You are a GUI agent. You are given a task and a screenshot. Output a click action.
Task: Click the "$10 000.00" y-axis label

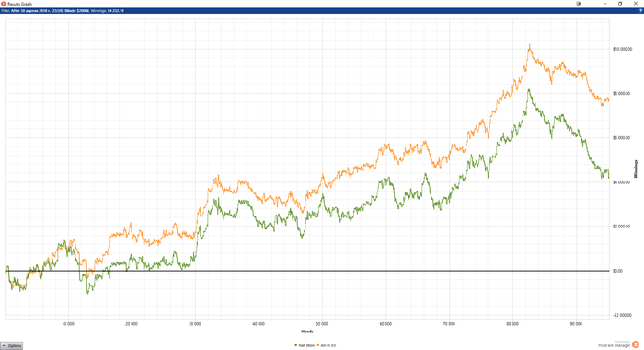[622, 50]
